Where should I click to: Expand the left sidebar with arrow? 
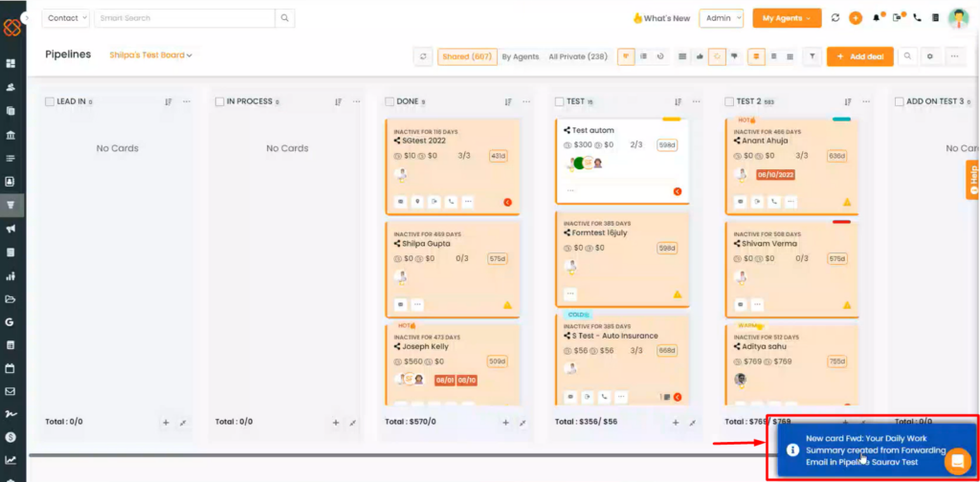pos(26,18)
